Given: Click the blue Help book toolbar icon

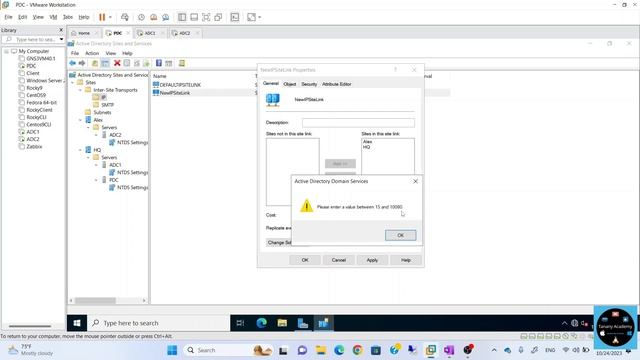Looking at the screenshot, I should pyautogui.click(x=159, y=63).
